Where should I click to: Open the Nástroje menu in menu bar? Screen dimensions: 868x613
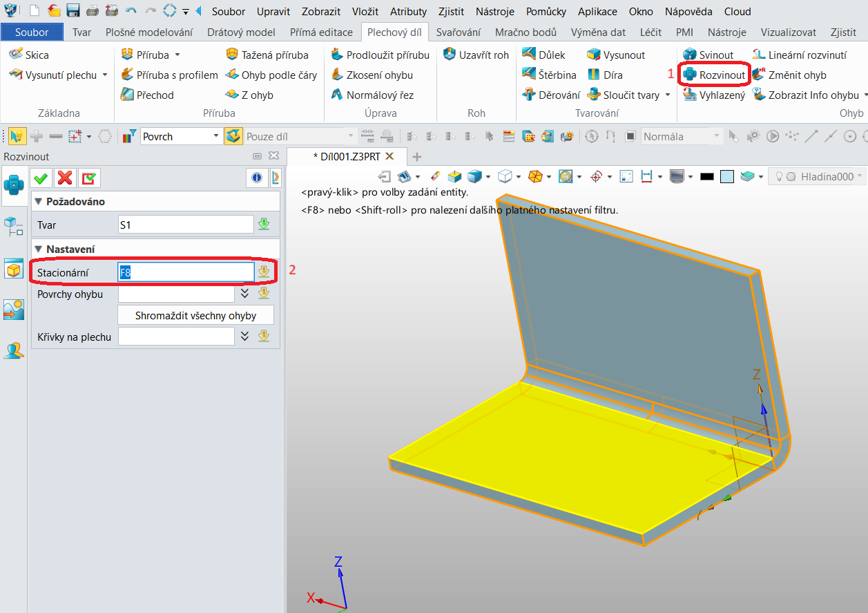coord(494,11)
